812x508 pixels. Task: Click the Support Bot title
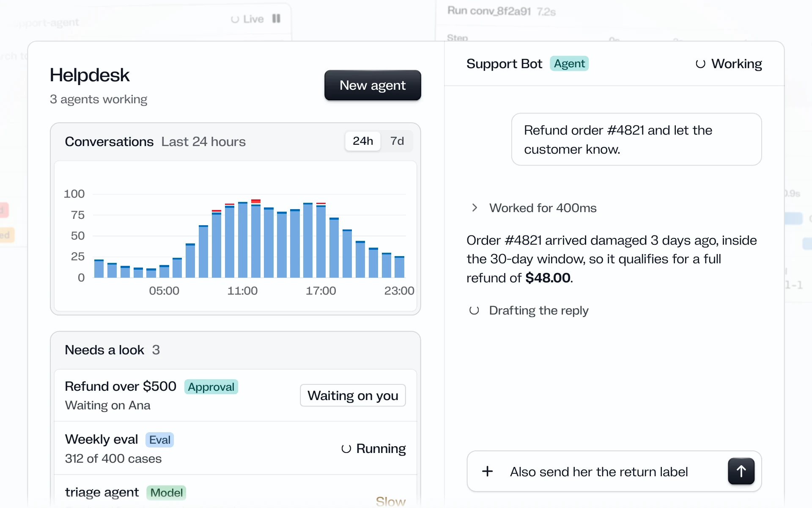coord(504,63)
